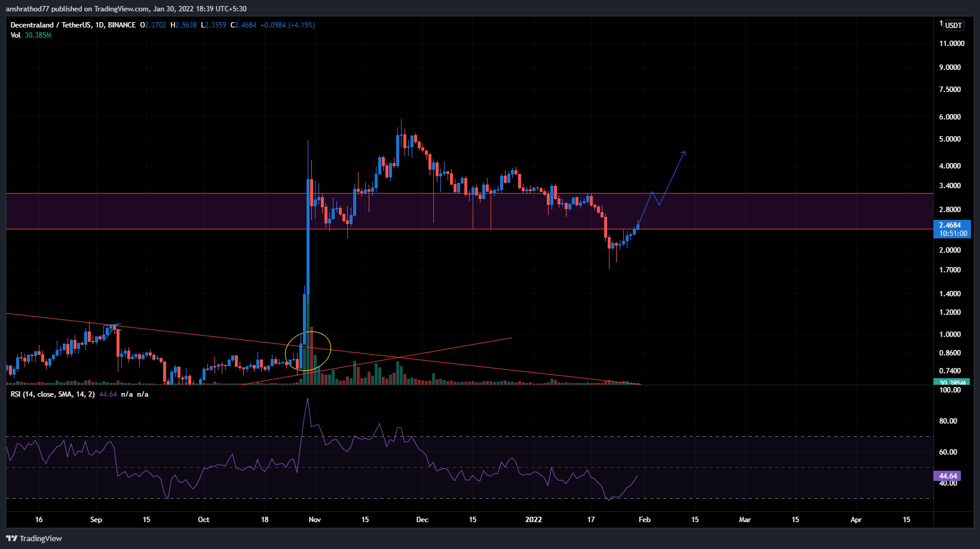Click the 2022 label on time axis
The height and width of the screenshot is (549, 980).
tap(534, 520)
